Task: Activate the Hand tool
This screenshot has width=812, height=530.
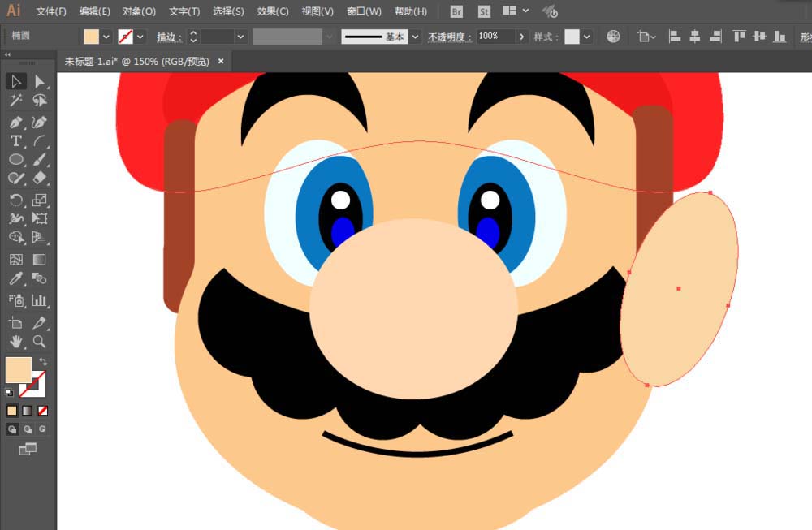Action: coord(16,342)
